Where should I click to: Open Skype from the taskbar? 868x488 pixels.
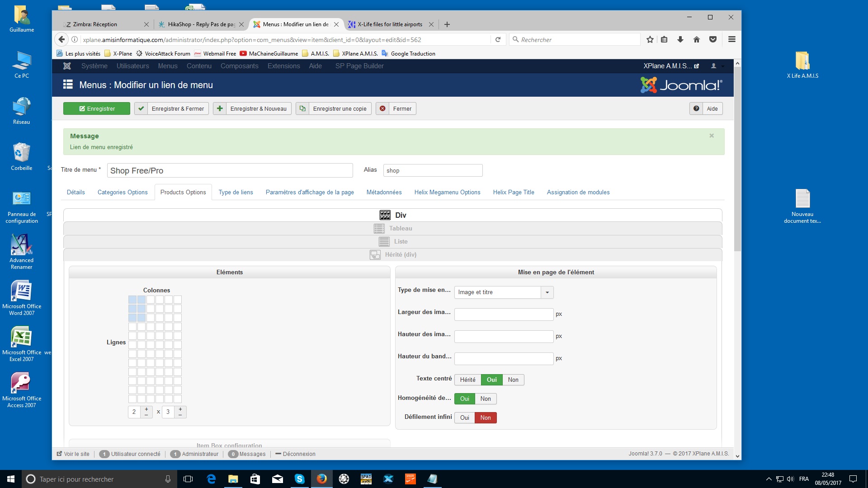click(299, 479)
